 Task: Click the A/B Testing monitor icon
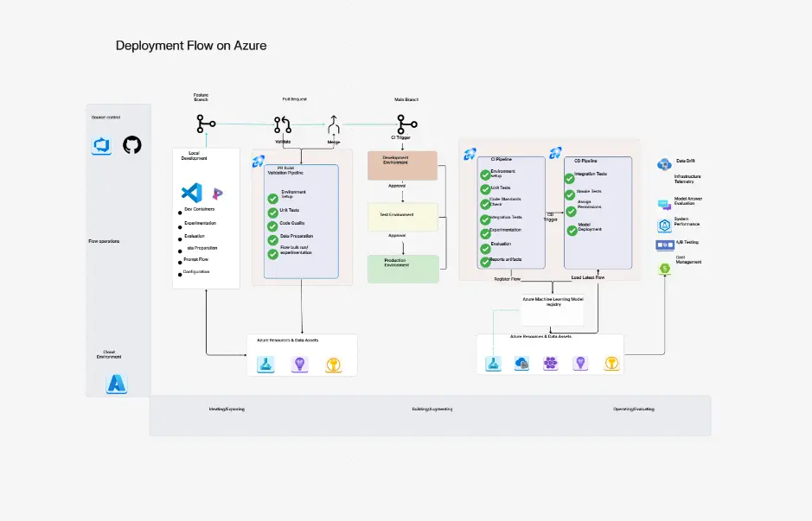click(x=664, y=245)
